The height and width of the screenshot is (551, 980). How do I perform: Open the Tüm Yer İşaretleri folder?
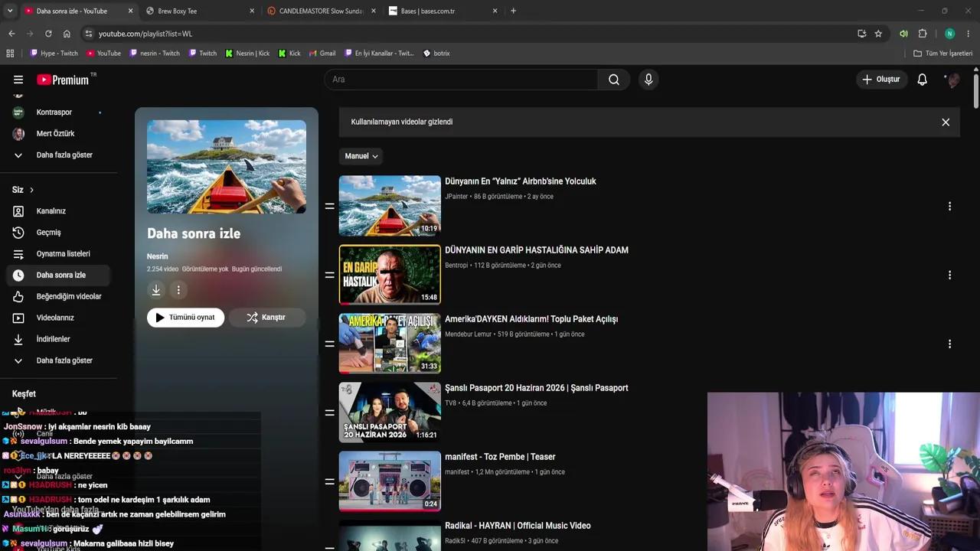(x=943, y=54)
